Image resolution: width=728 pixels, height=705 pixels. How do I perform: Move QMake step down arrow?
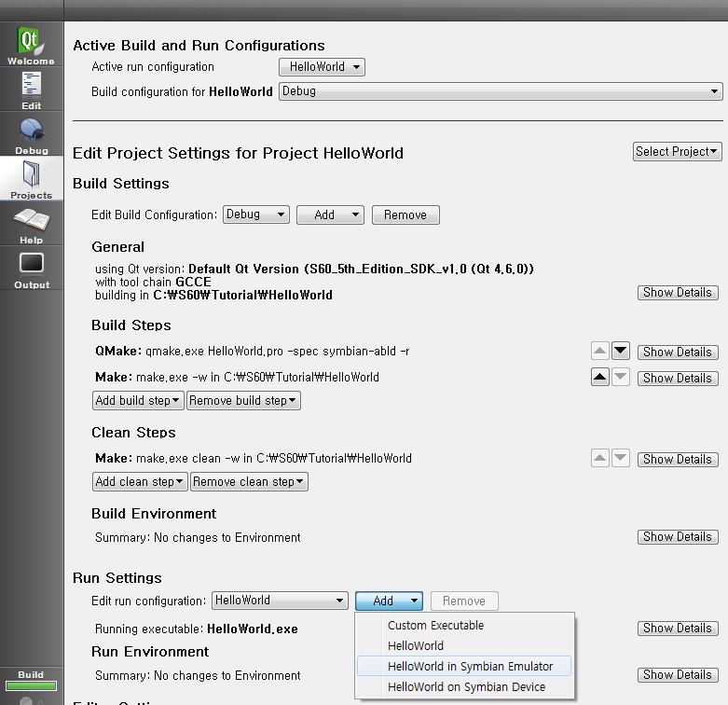621,352
